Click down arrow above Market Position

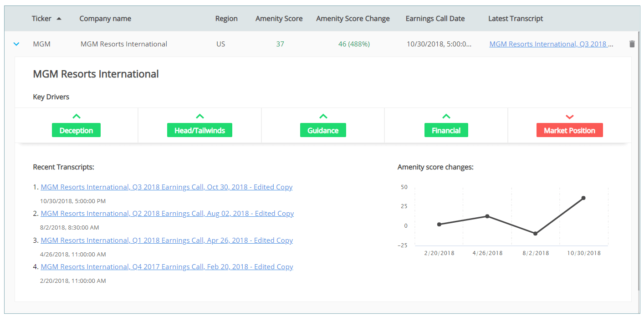(x=570, y=117)
